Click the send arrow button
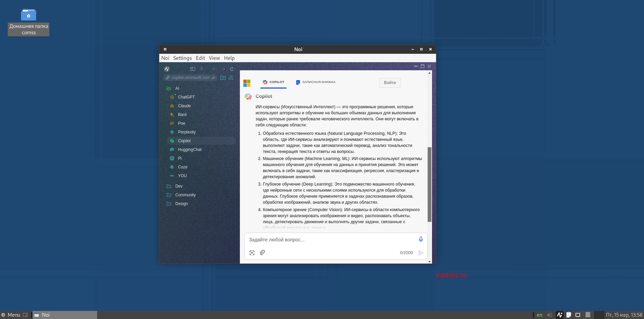 click(421, 253)
